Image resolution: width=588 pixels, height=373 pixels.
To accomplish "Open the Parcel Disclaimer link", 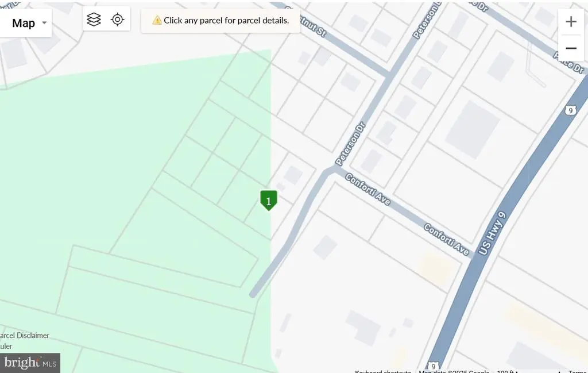I will 24,336.
